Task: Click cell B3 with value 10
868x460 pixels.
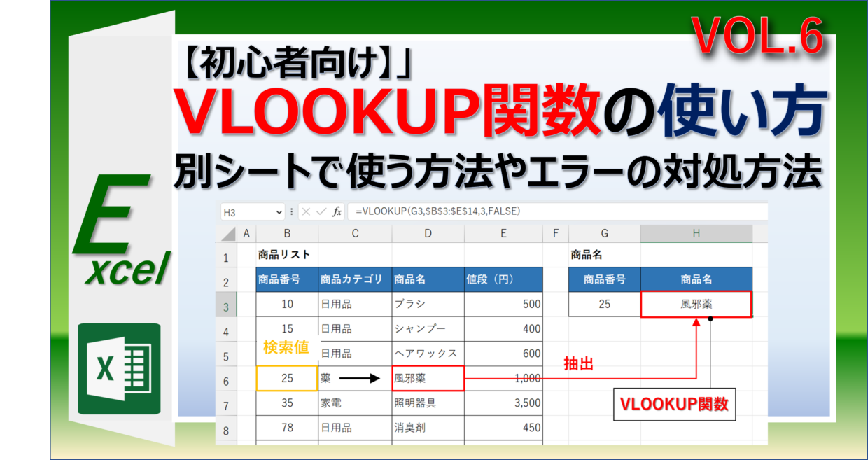Action: coord(287,304)
